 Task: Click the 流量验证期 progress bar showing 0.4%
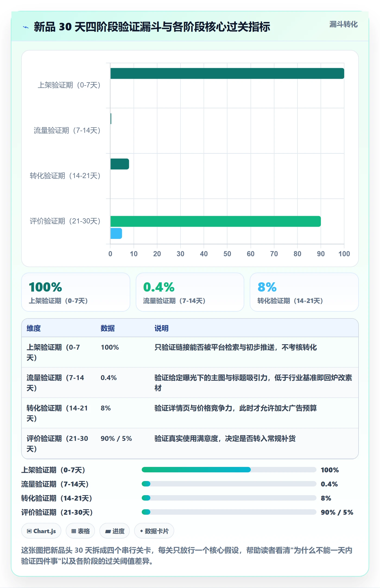[x=229, y=484]
